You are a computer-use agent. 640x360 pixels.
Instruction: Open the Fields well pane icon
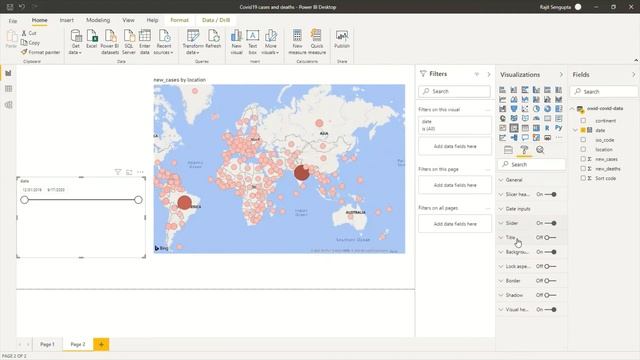click(508, 150)
